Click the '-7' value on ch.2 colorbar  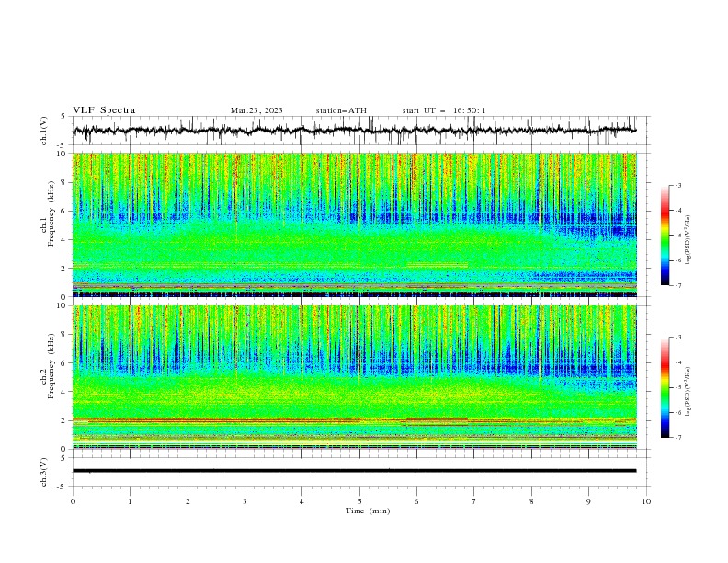677,438
